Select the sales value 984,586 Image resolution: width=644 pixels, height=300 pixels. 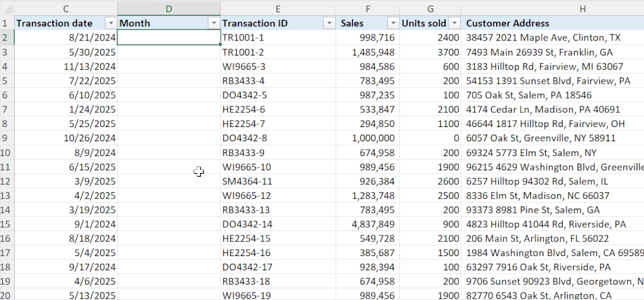pos(368,66)
